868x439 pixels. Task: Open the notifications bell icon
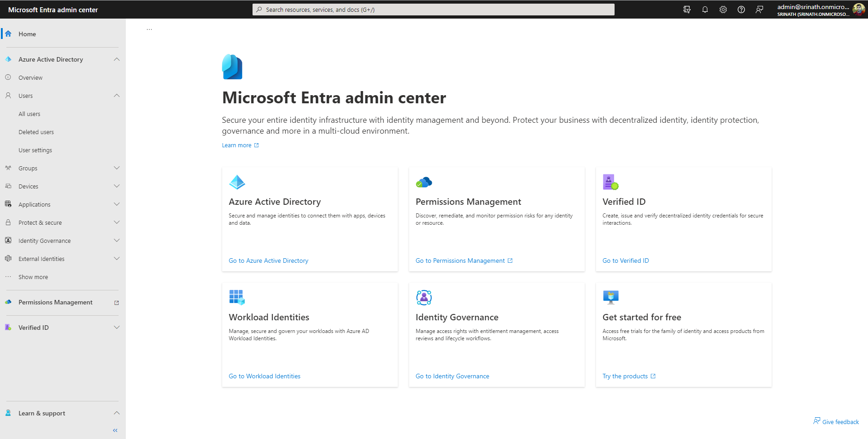(705, 10)
